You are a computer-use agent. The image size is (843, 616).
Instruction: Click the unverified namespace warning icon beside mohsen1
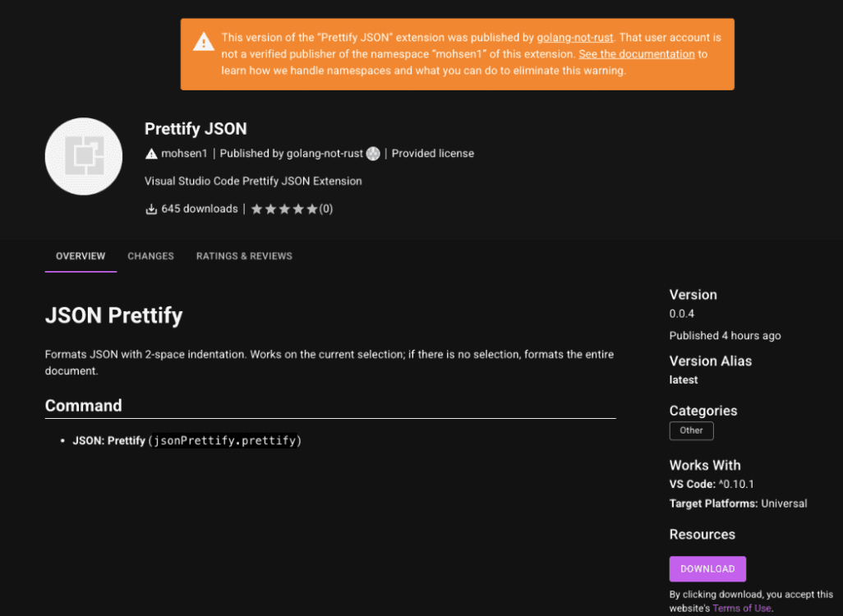point(151,154)
